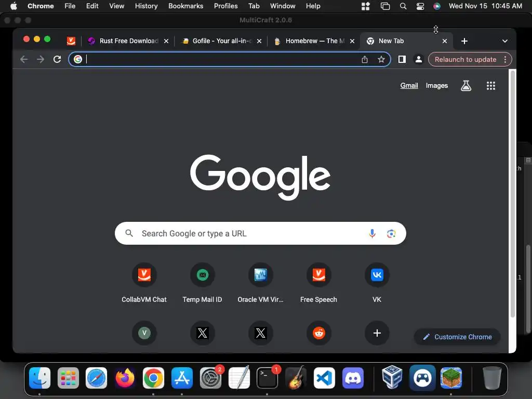Open the Oracle VM VirtualBox shortcut
The height and width of the screenshot is (399, 532).
pos(261,283)
